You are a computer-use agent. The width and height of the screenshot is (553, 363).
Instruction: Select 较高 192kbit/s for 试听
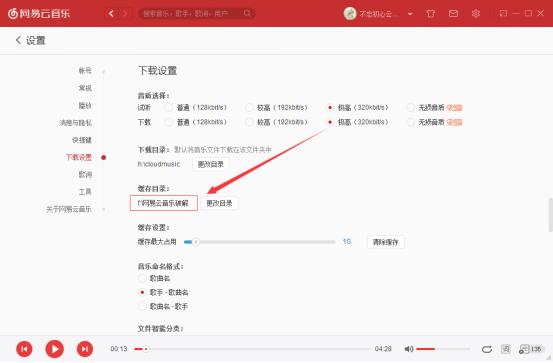249,107
